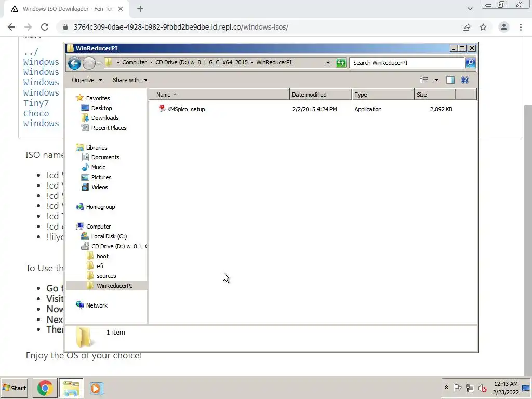Sort by Name column header
This screenshot has height=399, width=532.
219,95
